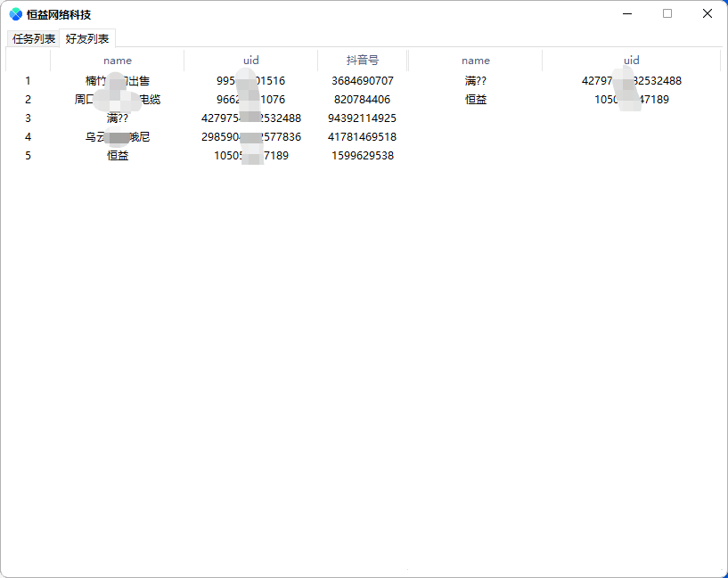The height and width of the screenshot is (578, 728).
Task: Click the left table's uid column header
Action: (x=251, y=61)
